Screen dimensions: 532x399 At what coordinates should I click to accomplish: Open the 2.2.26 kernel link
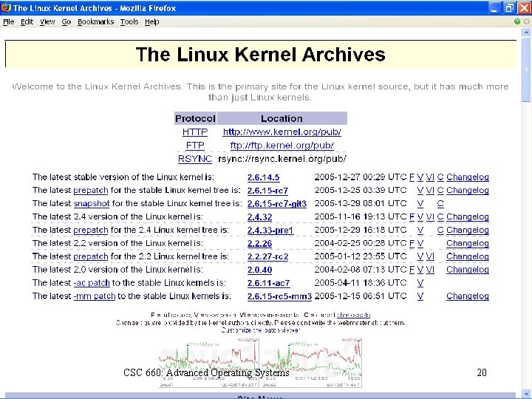(259, 244)
